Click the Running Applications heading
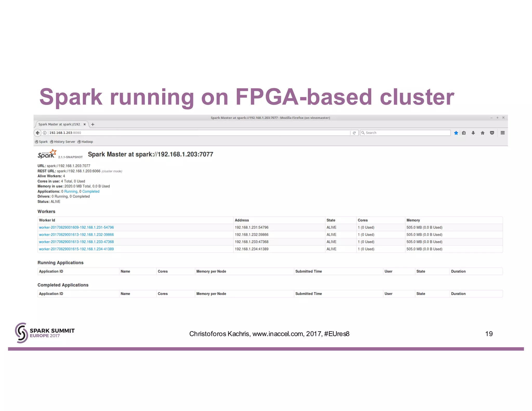Image resolution: width=532 pixels, height=411 pixels. click(61, 263)
